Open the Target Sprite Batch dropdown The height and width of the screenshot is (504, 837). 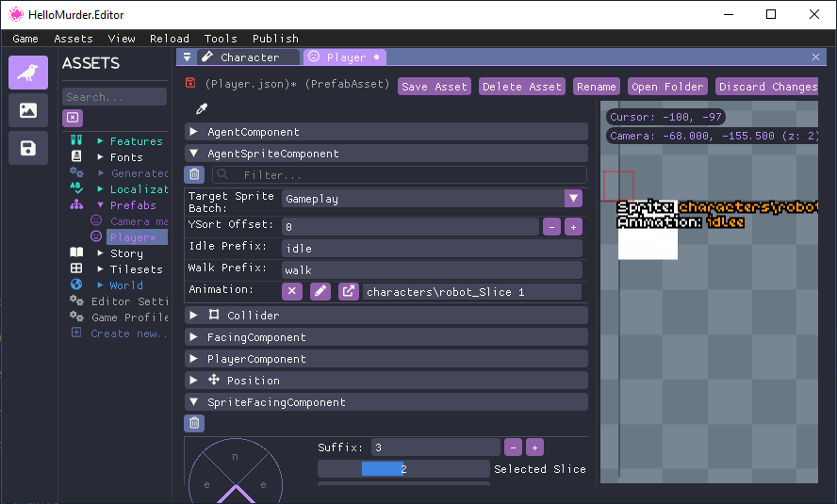(573, 199)
